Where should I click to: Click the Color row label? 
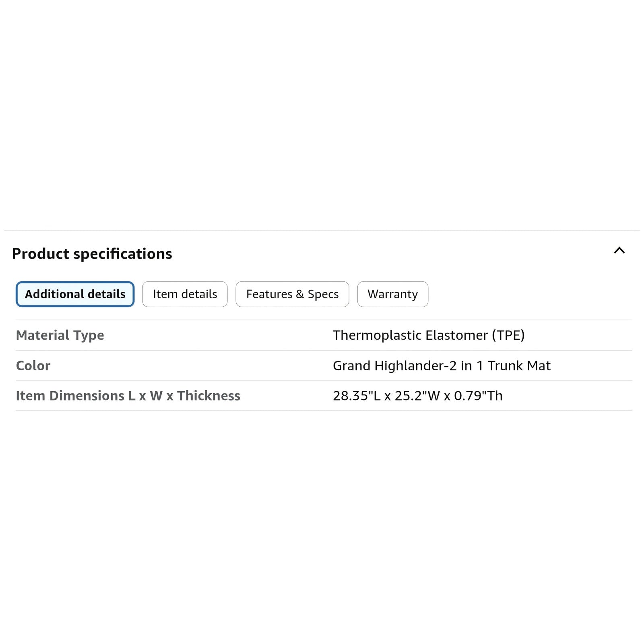[33, 365]
